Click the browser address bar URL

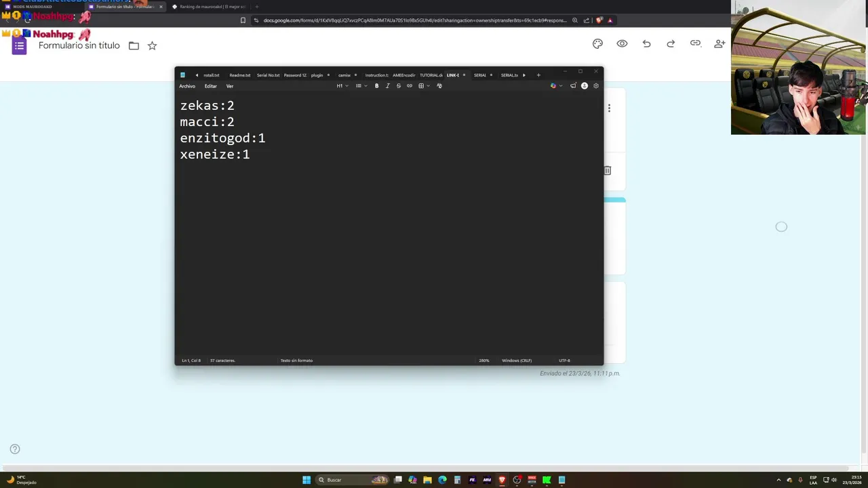pyautogui.click(x=414, y=20)
